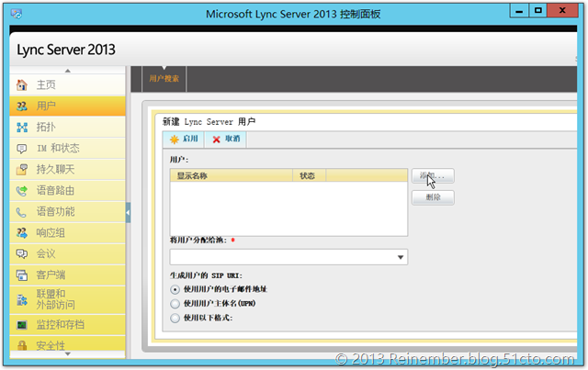Choose 使用用户主体名(UPN) radio option
This screenshot has width=588, height=370.
(x=175, y=303)
